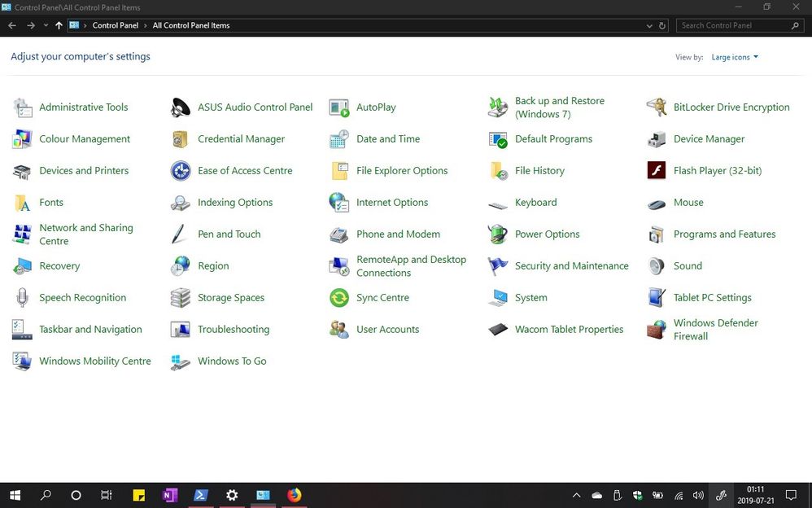Open the Security and Maintenance link
Screen dimensions: 812x508
click(x=572, y=266)
